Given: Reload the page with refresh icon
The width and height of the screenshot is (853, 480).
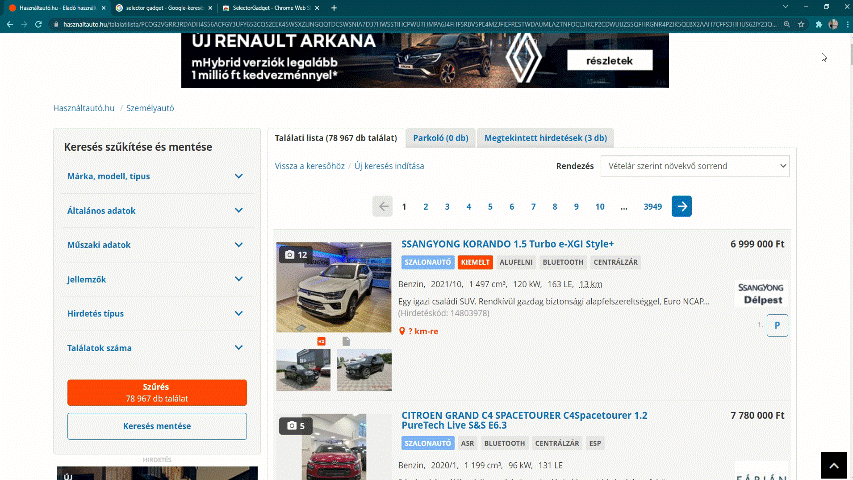Looking at the screenshot, I should [x=38, y=24].
